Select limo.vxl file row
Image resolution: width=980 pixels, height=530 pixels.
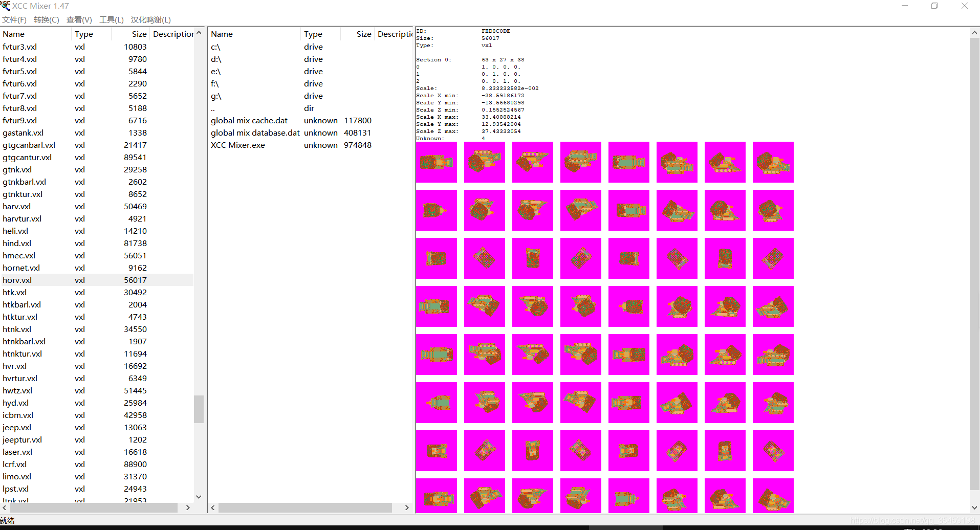(x=97, y=477)
